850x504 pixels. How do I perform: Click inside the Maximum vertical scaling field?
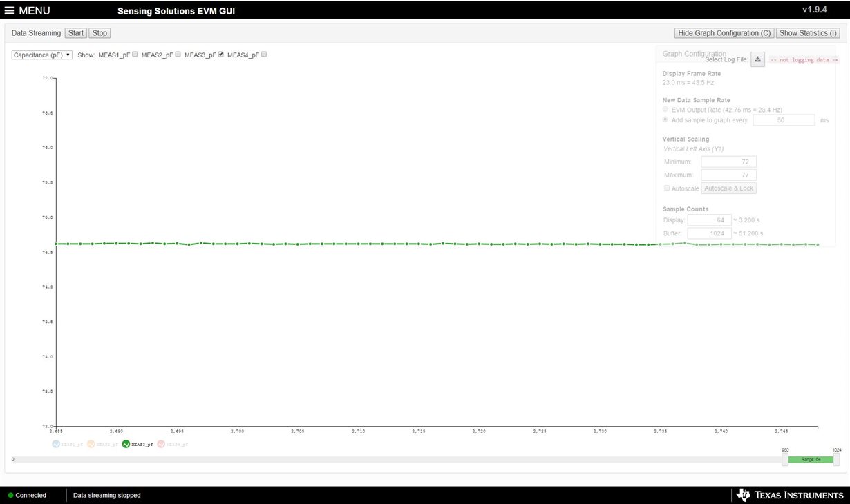(729, 174)
